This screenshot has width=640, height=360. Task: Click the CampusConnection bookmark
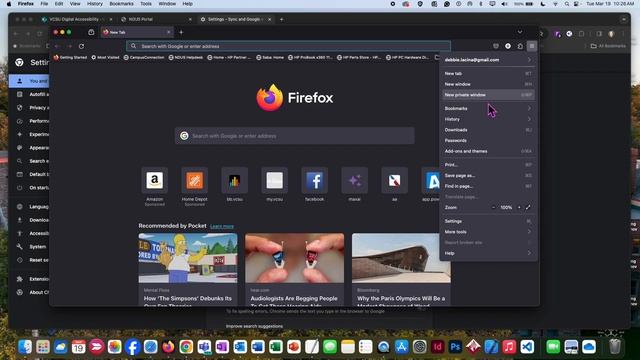click(x=144, y=58)
